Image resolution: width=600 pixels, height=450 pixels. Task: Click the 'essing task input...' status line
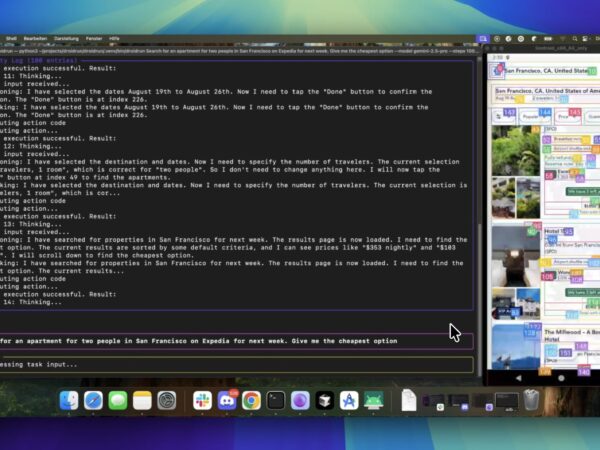(x=236, y=364)
